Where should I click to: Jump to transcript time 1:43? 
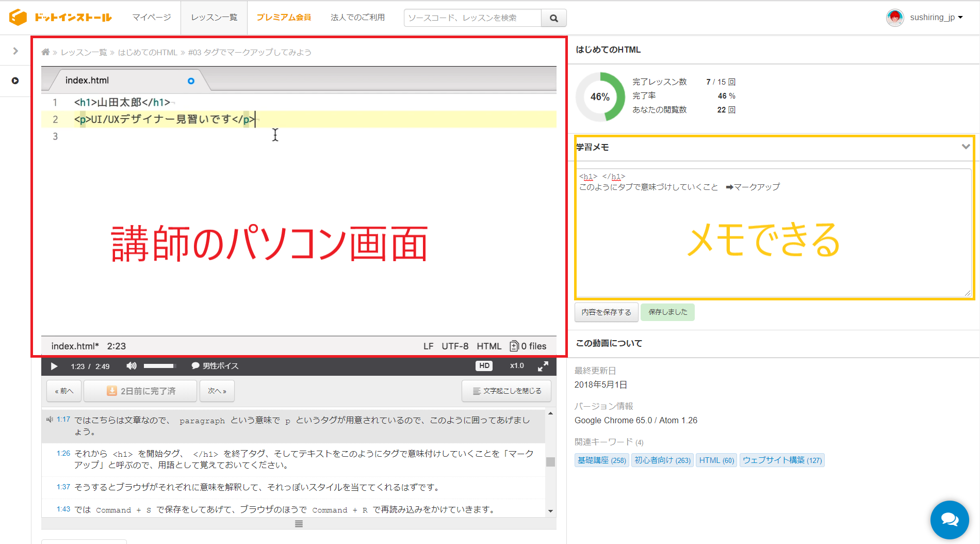(63, 509)
